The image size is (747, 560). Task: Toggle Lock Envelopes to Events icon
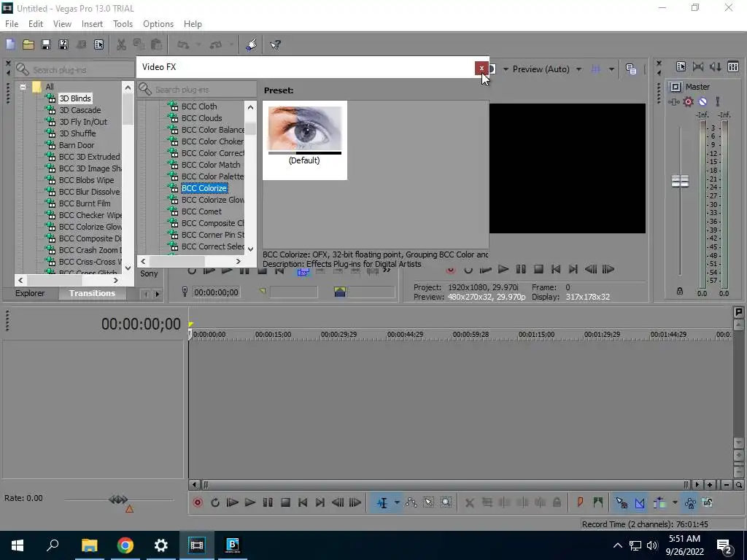[x=690, y=502]
